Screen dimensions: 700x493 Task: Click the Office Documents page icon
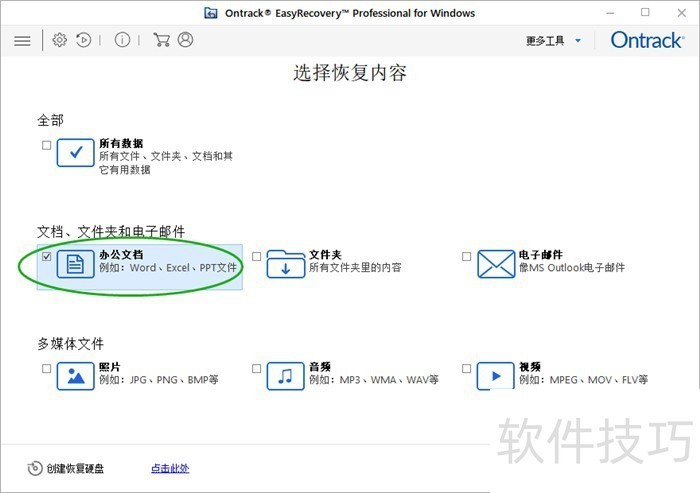click(75, 264)
